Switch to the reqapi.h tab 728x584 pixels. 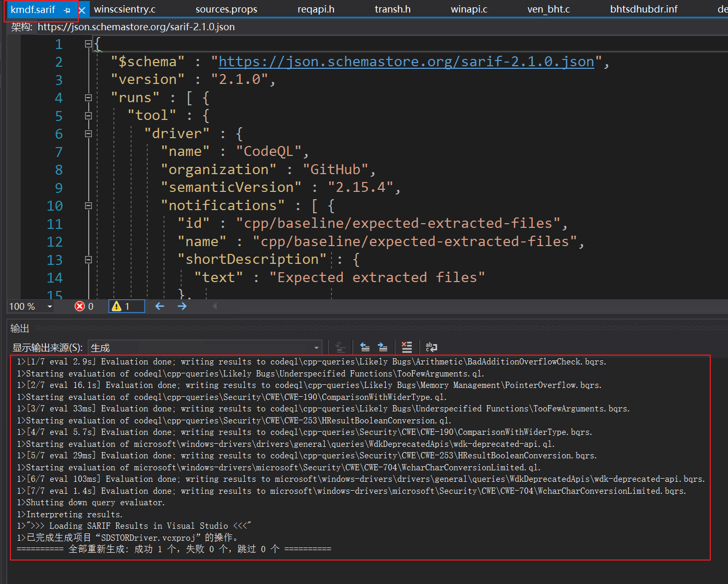tap(316, 9)
